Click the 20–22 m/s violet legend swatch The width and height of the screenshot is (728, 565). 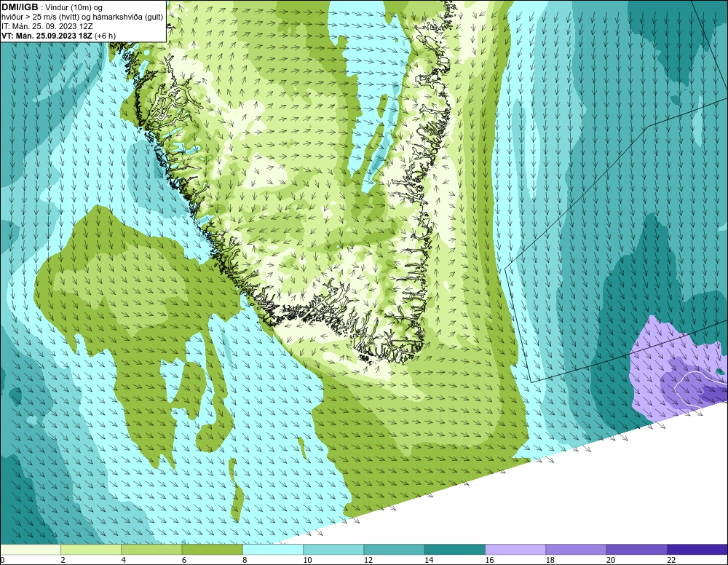636,550
